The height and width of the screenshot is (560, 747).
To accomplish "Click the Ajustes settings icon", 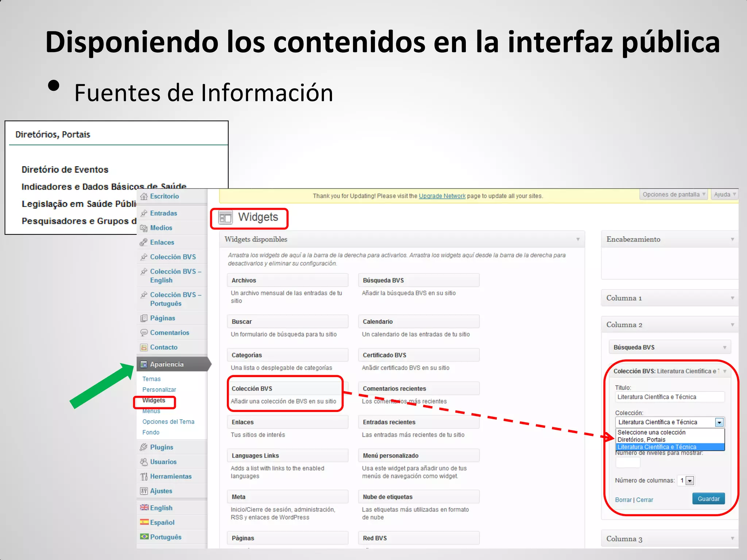I will 144,491.
